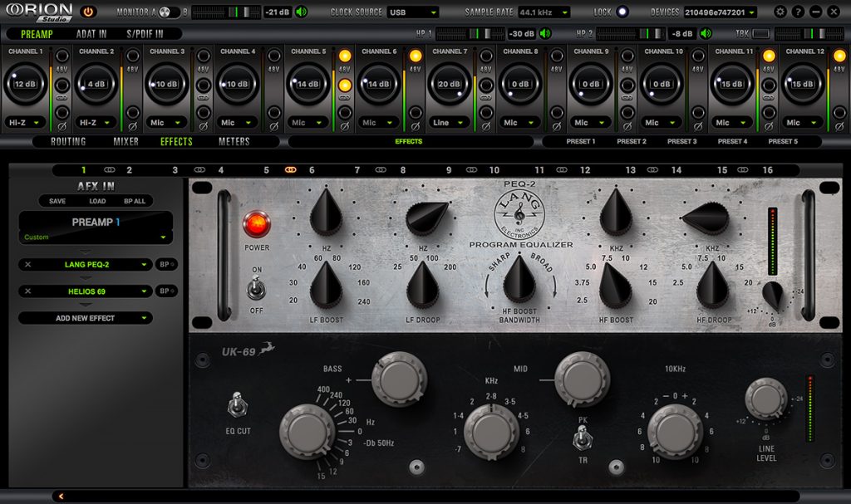
Task: Click the phase invert icon on Channel 7
Action: 485,126
